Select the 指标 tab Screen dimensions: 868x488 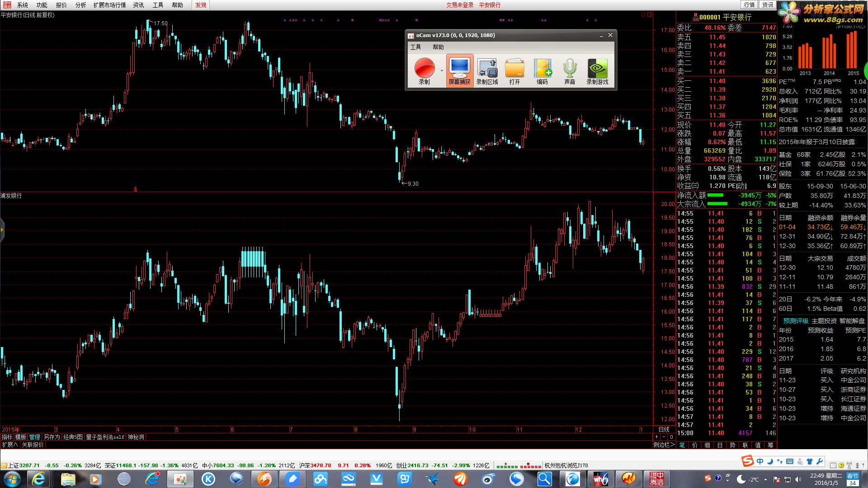7,437
